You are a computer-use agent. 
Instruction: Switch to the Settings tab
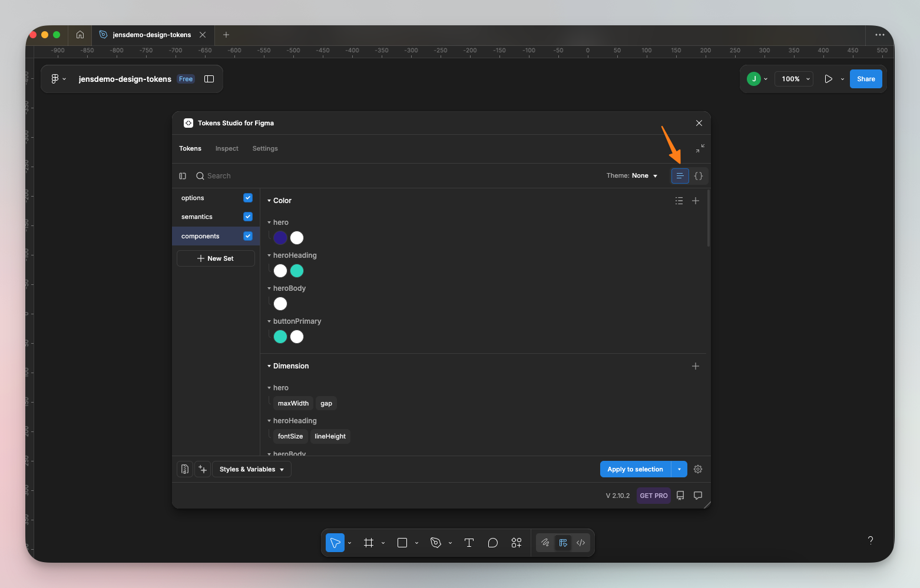tap(265, 148)
